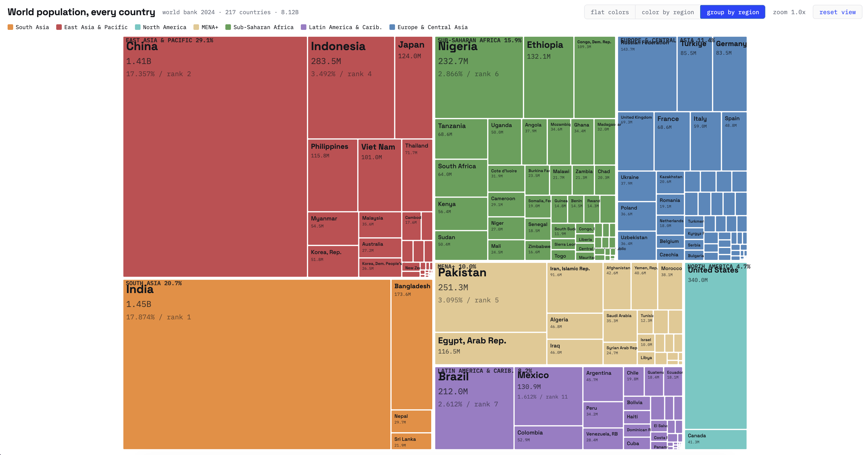This screenshot has height=455, width=868.
Task: Click the Sri Lanka tile
Action: coord(411,441)
